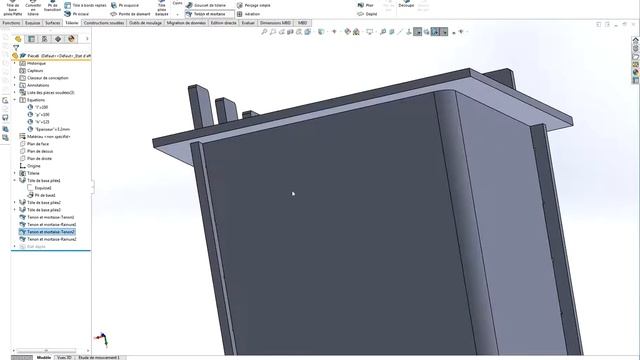640x360 pixels.
Task: Open the DimXpertManager tab icon
Action: pos(58,39)
